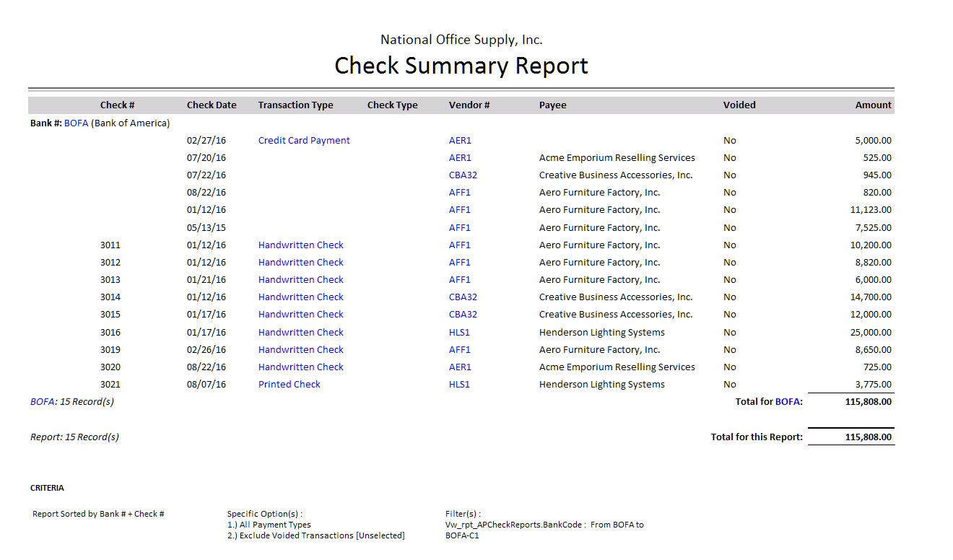Open vendor HLS1 link for check 3021
953x560 pixels.
point(459,385)
